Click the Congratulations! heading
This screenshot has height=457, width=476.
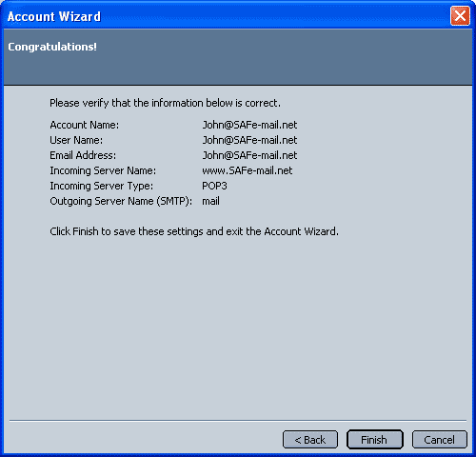pos(52,47)
